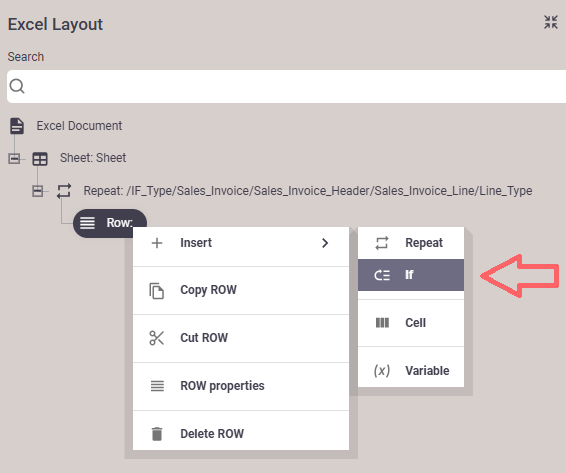Collapse the Repeat node expander box
Screen dimensions: 566x473
pos(38,191)
